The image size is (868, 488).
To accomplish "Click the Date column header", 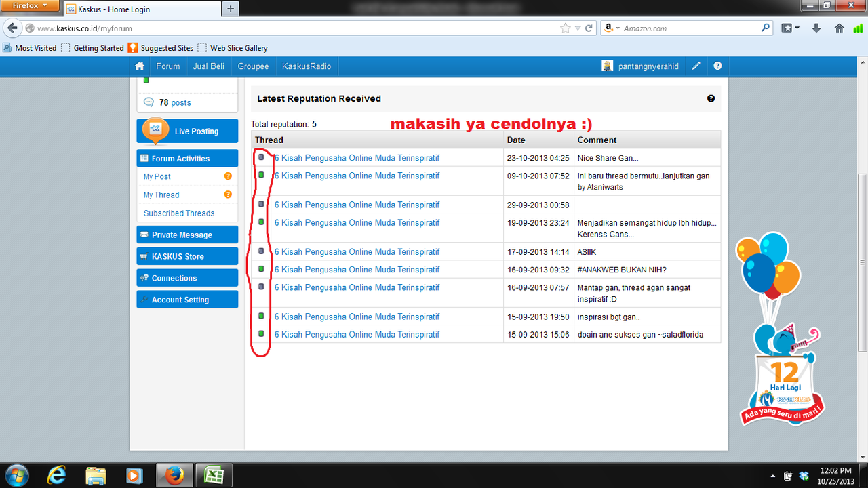I will [x=516, y=140].
